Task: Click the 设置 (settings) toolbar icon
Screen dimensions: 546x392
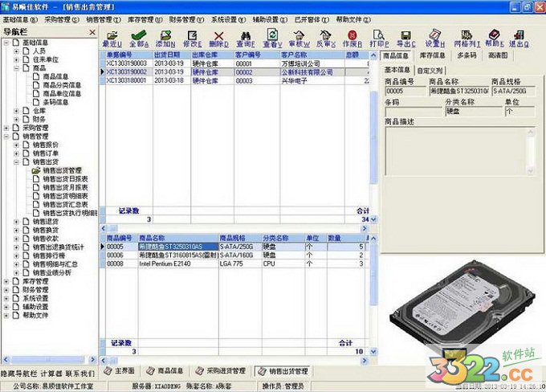Action: point(435,39)
